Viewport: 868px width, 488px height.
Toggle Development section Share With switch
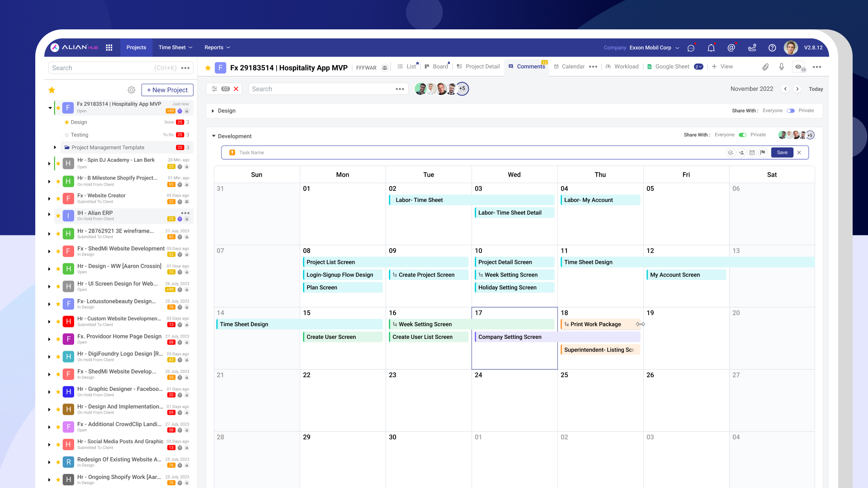pos(742,135)
